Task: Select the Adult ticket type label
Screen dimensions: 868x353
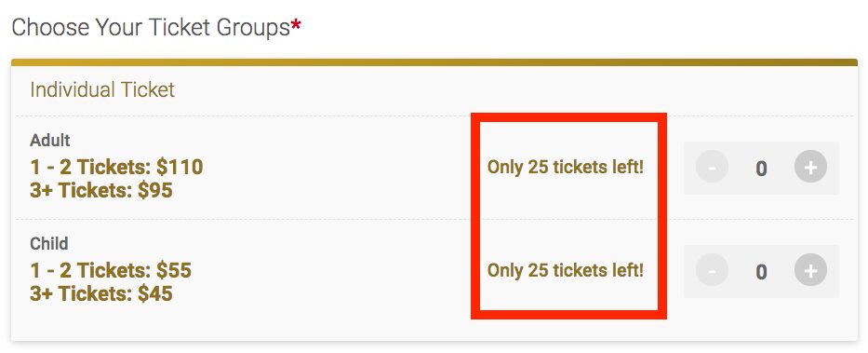Action: click(50, 140)
